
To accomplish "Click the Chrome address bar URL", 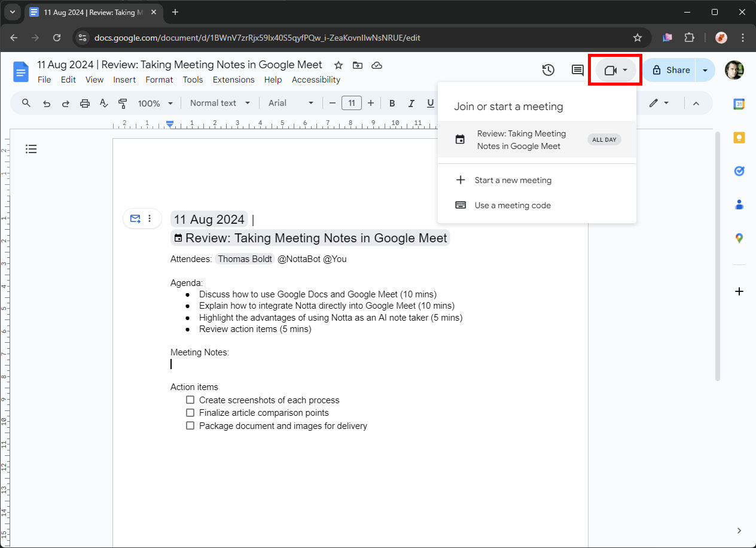I will [257, 38].
